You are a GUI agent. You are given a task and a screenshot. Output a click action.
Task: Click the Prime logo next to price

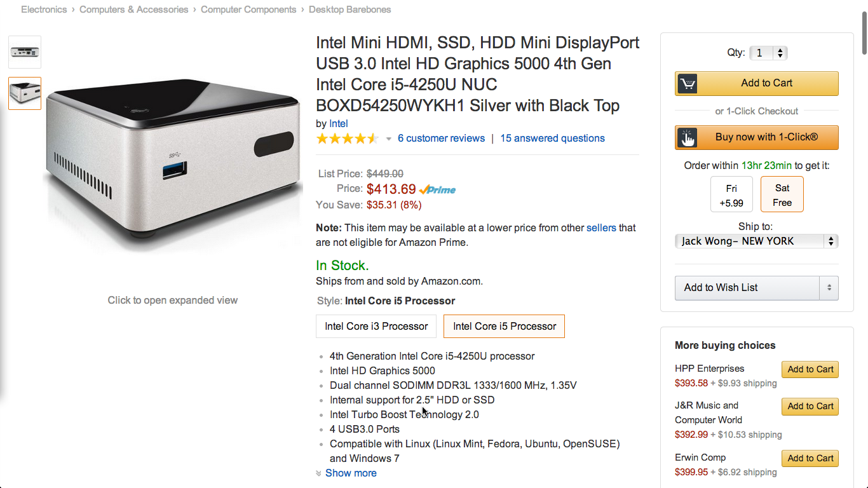click(x=438, y=189)
